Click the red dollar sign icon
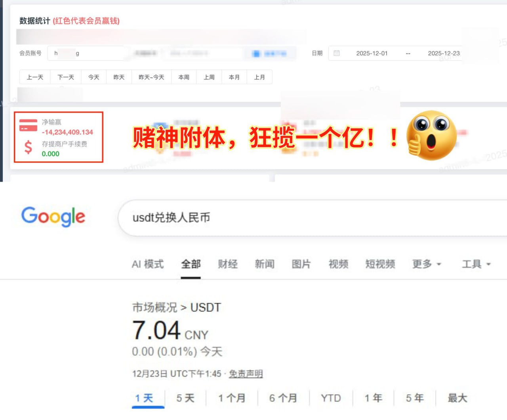 pyautogui.click(x=28, y=147)
